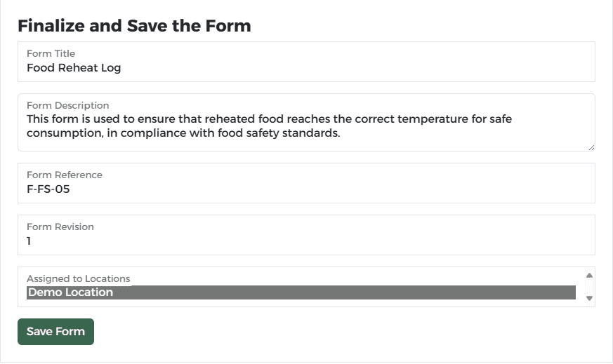Image resolution: width=613 pixels, height=364 pixels.
Task: Click the word "temperature" in the description
Action: [437, 119]
